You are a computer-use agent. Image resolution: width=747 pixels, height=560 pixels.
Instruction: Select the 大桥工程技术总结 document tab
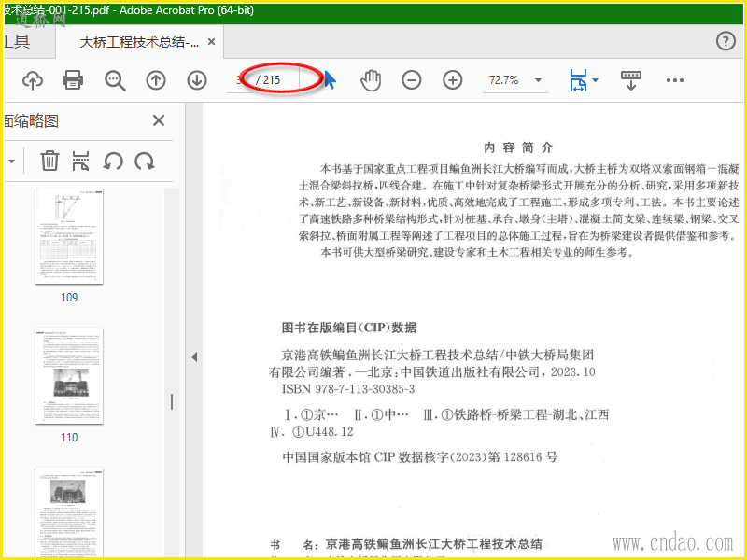pos(139,42)
